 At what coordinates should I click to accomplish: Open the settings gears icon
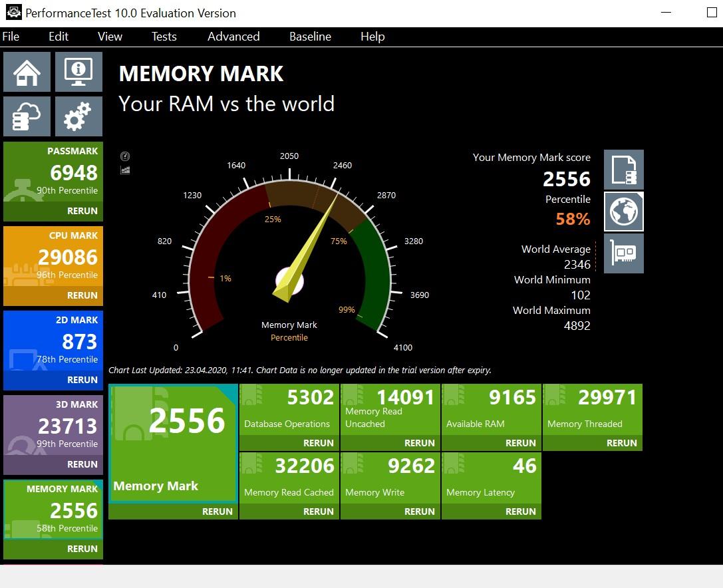tap(79, 116)
